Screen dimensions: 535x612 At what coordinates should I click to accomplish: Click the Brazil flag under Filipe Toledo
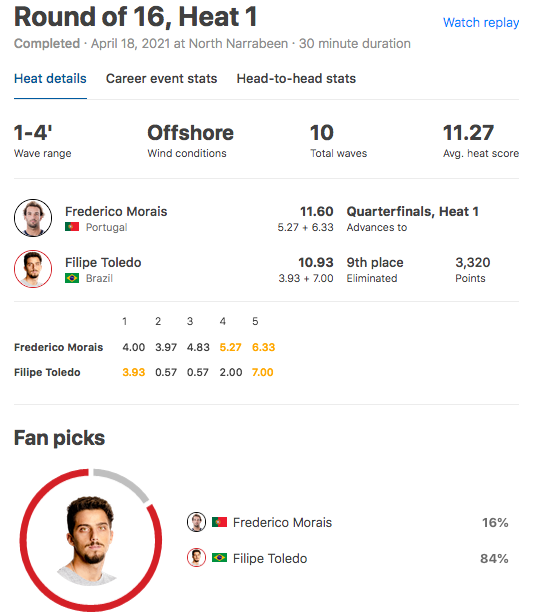pos(72,278)
